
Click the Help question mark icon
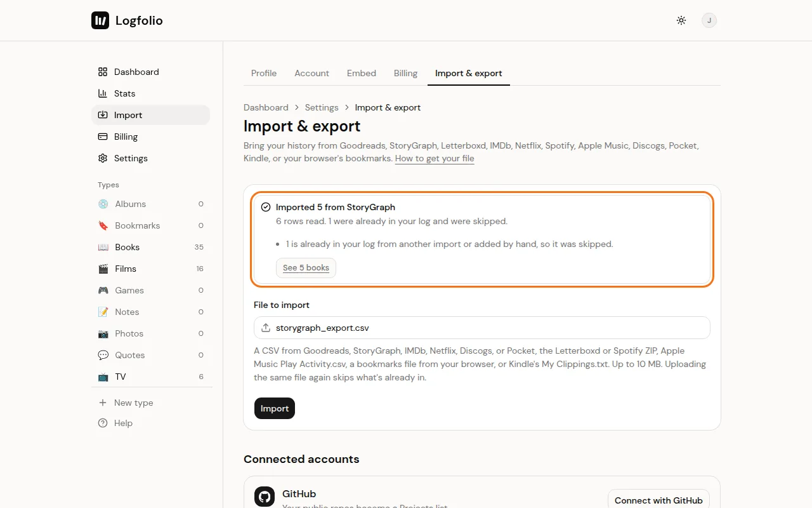tap(103, 423)
